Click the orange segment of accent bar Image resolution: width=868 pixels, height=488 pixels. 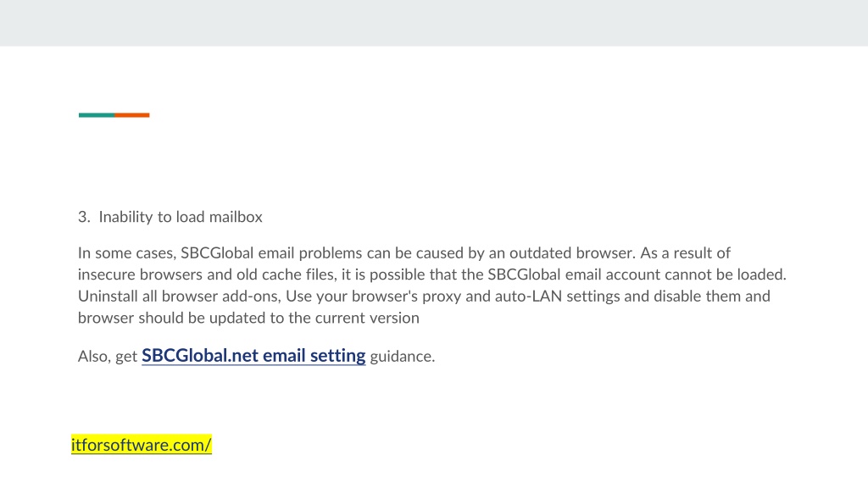[131, 115]
